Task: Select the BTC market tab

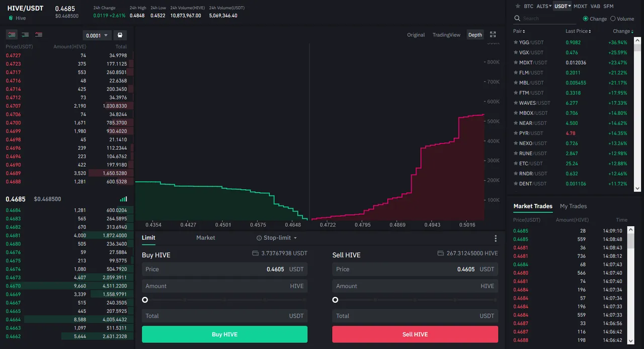Action: [x=528, y=6]
